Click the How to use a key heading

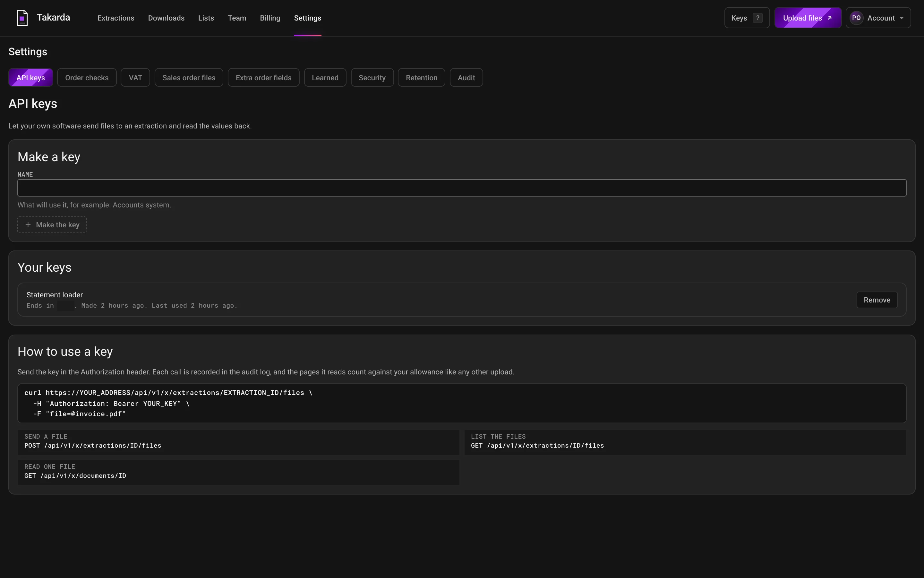pyautogui.click(x=65, y=351)
